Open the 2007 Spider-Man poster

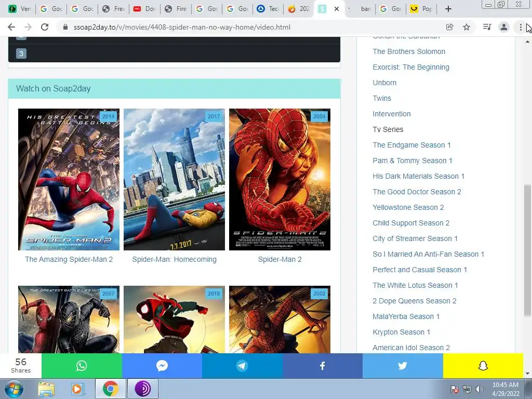[69, 320]
